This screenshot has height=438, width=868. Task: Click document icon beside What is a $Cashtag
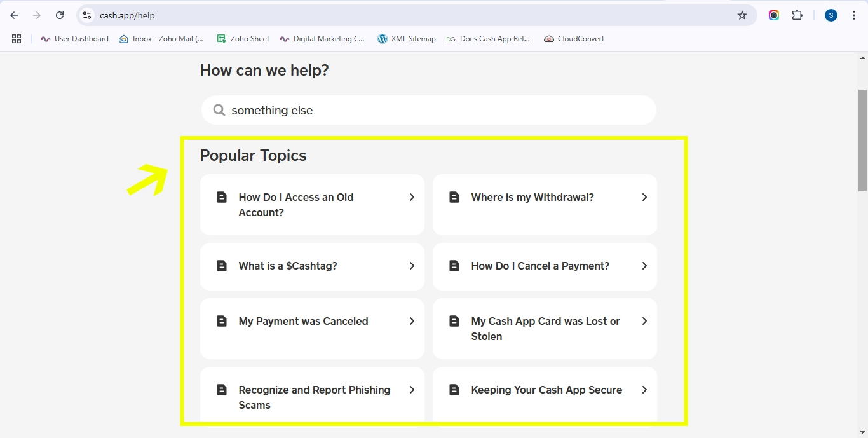[x=222, y=266]
